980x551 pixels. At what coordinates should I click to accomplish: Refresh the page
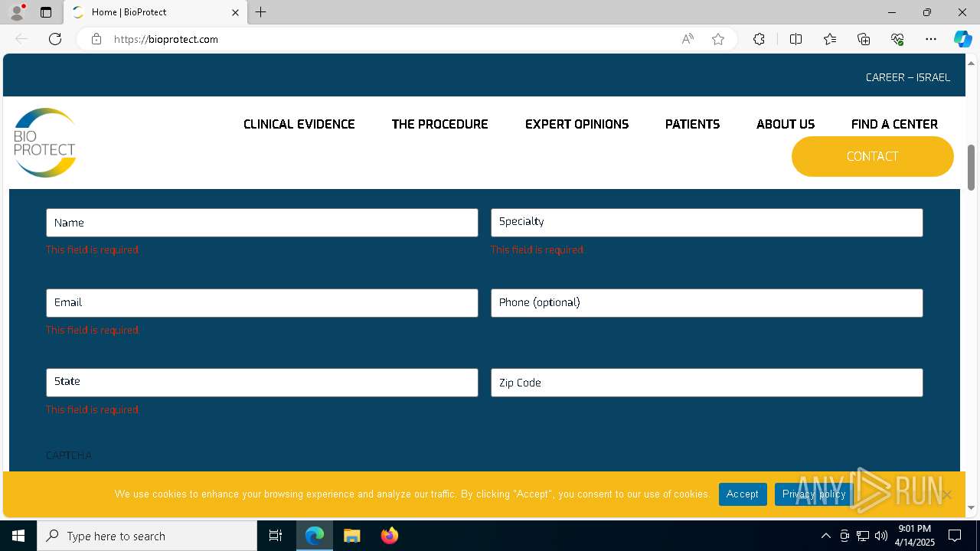[55, 39]
